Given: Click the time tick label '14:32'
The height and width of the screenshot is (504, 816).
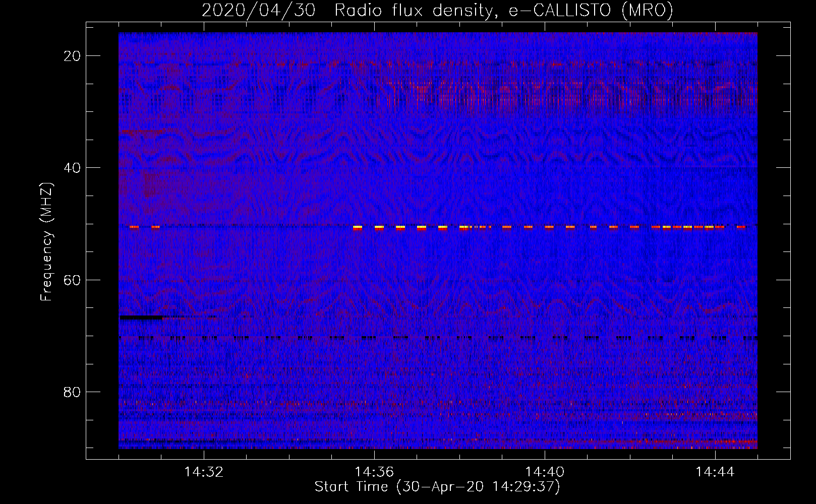Looking at the screenshot, I should (x=204, y=472).
